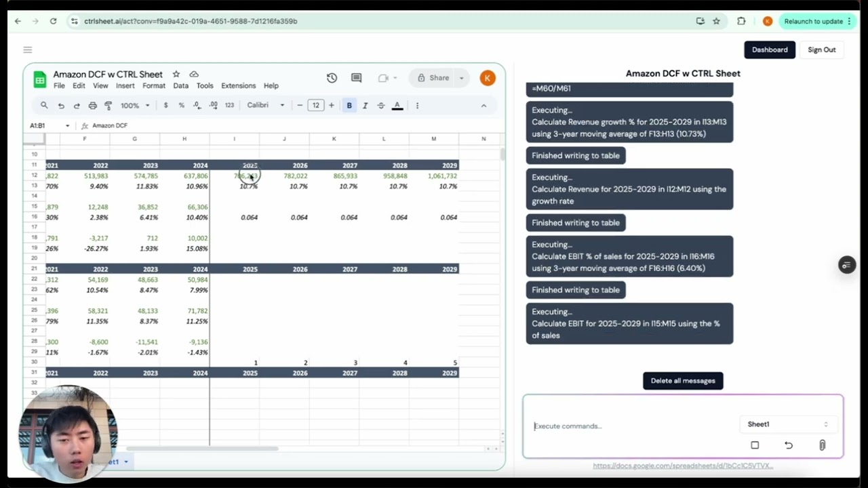868x488 pixels.
Task: Click the undo arrow in command box
Action: point(789,445)
